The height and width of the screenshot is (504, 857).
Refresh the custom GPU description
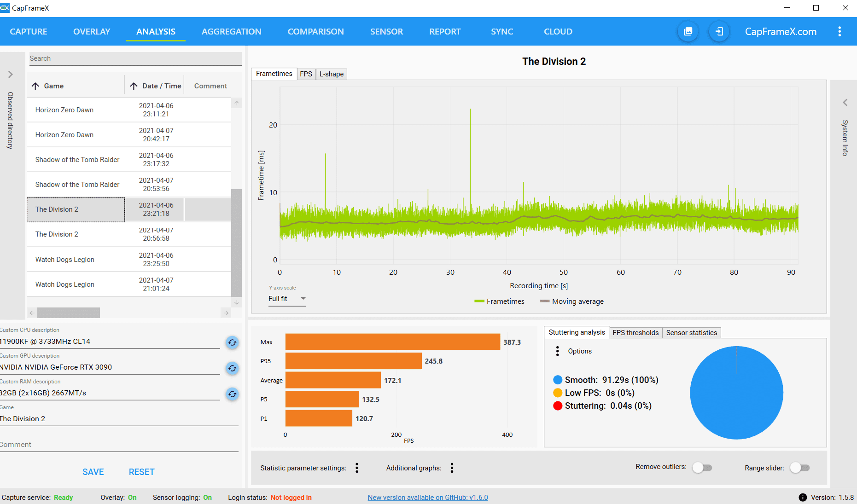233,368
